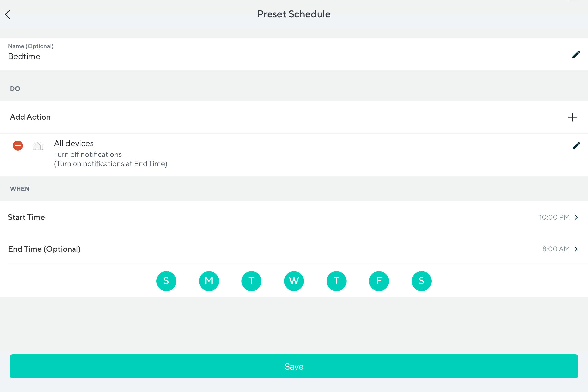Edit the Bedtime schedule name pencil icon

tap(576, 55)
